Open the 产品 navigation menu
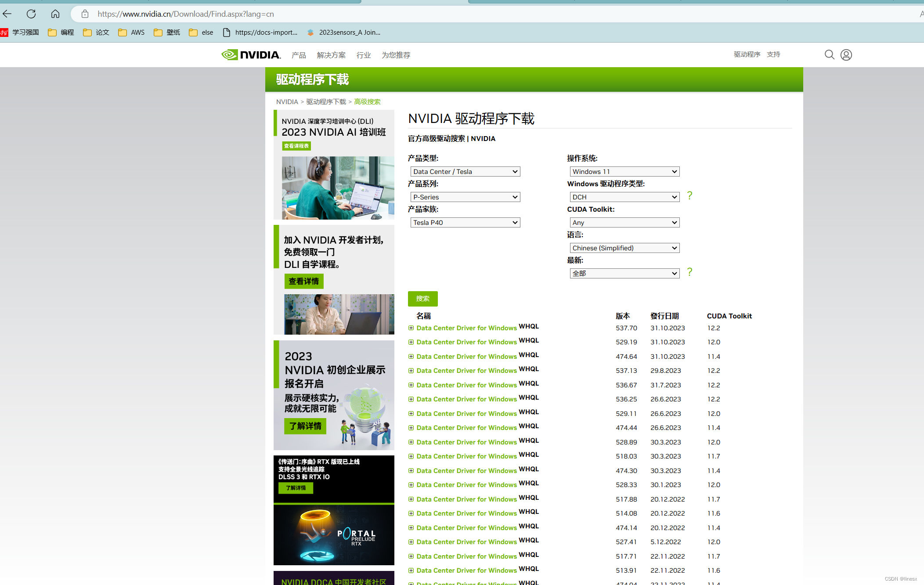924x585 pixels. [299, 55]
